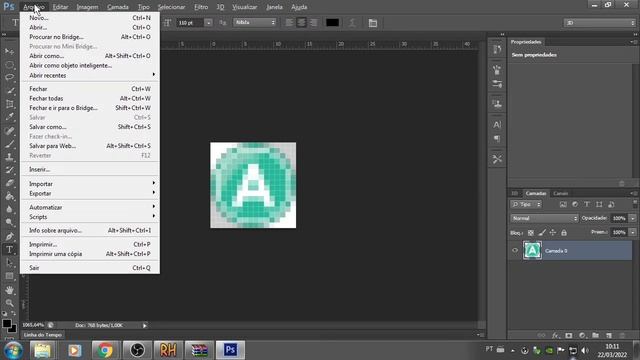Image resolution: width=640 pixels, height=360 pixels.
Task: Select the Dodge tool
Action: pyautogui.click(x=9, y=222)
